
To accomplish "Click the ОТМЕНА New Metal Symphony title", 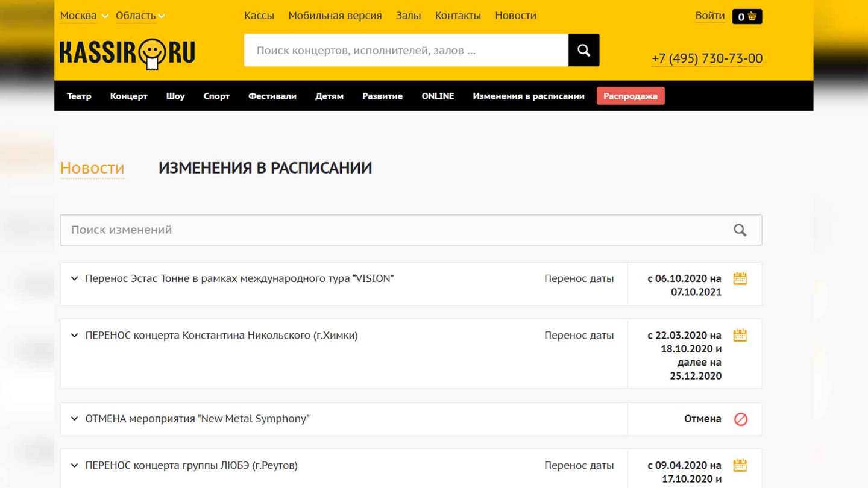I will point(197,419).
